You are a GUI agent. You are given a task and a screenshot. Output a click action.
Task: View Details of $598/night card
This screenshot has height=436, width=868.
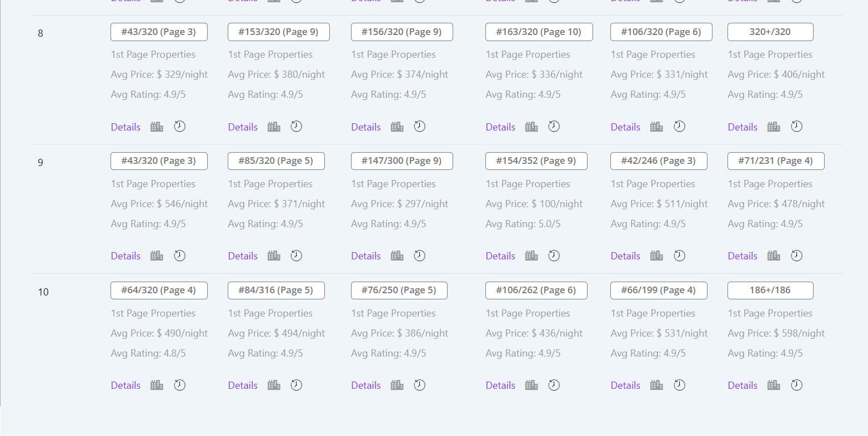pyautogui.click(x=742, y=385)
